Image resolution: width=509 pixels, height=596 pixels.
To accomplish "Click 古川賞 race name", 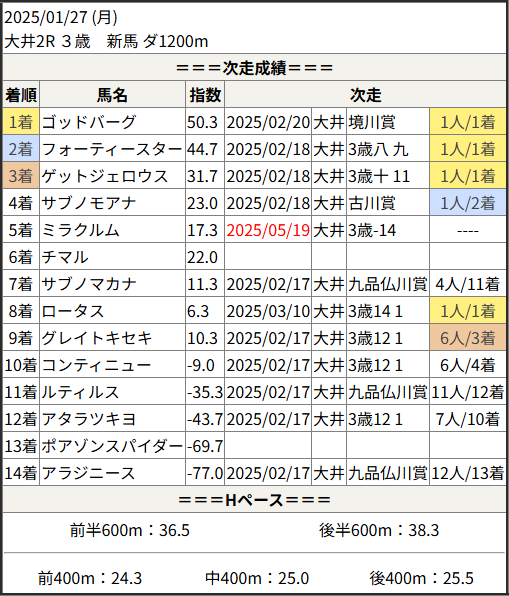I will [372, 203].
